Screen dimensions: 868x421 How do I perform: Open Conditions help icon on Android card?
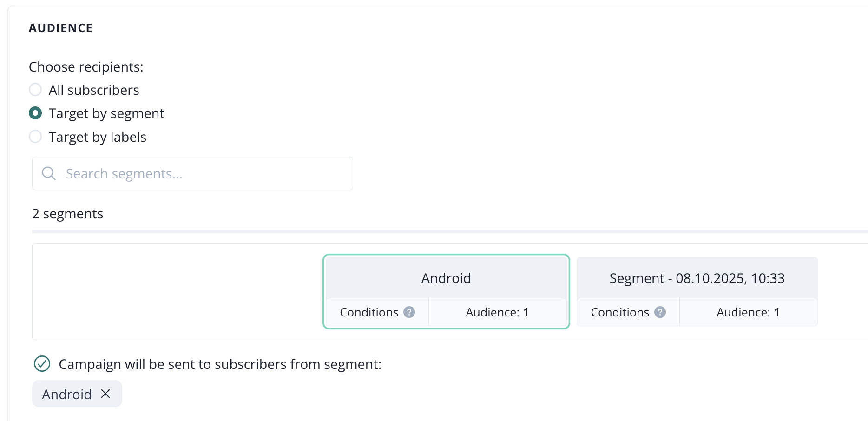(409, 312)
